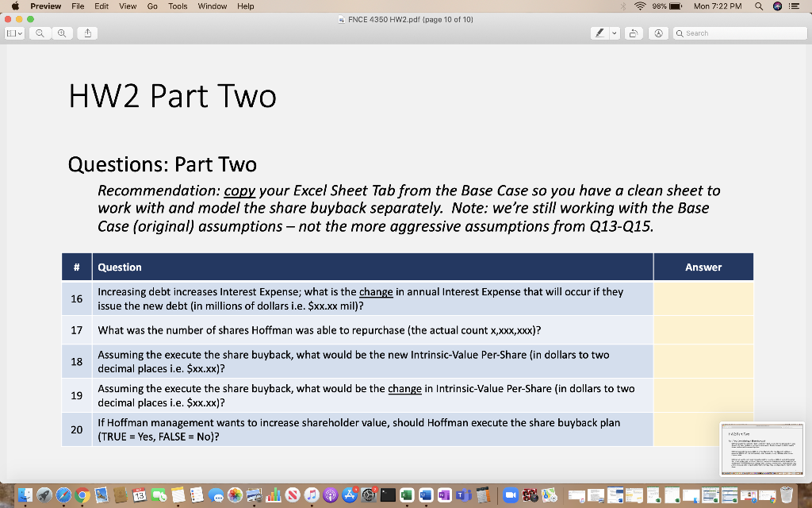Image resolution: width=812 pixels, height=508 pixels.
Task: Open the Share button in toolbar
Action: 87,33
